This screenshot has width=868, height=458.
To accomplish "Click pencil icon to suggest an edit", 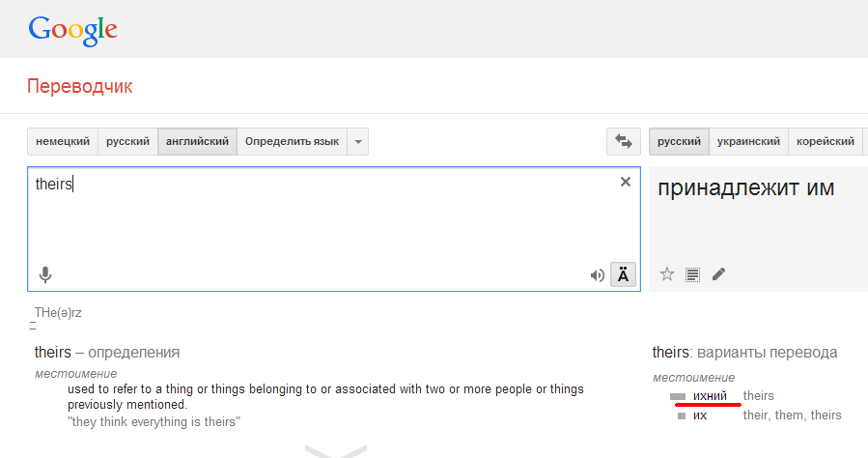I will (x=718, y=274).
